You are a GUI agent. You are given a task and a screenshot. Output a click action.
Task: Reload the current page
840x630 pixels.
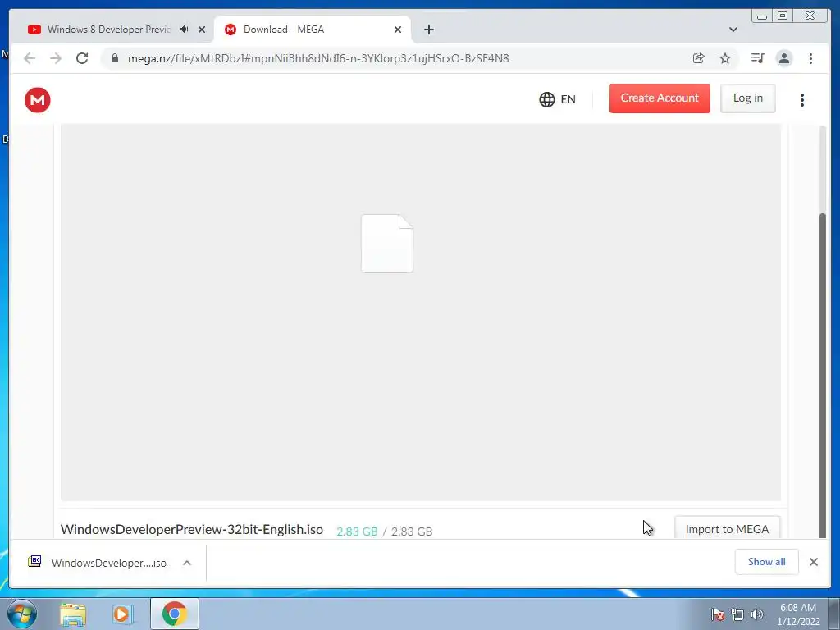82,58
